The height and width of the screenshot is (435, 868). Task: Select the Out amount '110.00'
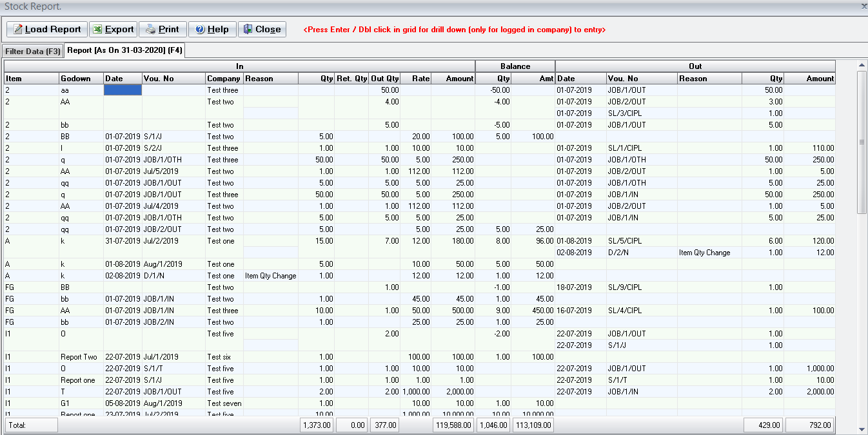click(810, 148)
